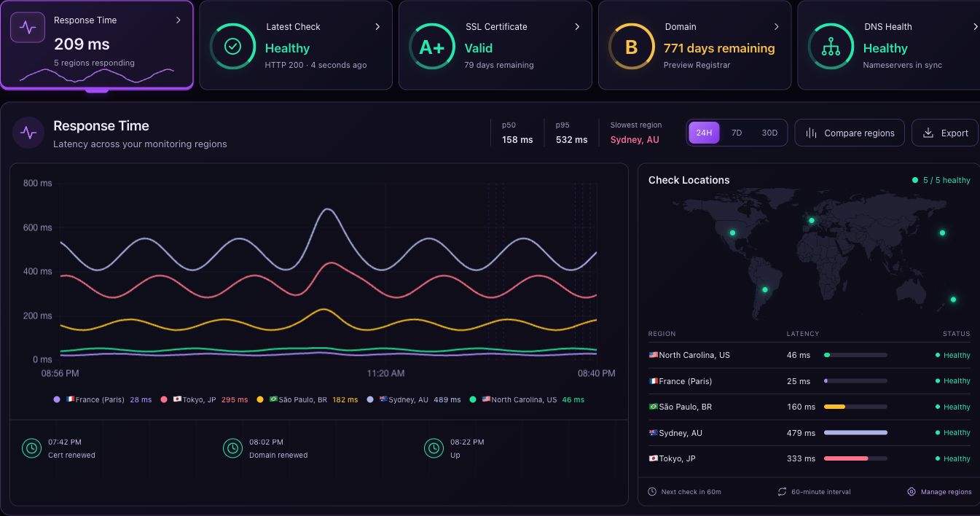Toggle France (Paris) series in chart legend

103,399
